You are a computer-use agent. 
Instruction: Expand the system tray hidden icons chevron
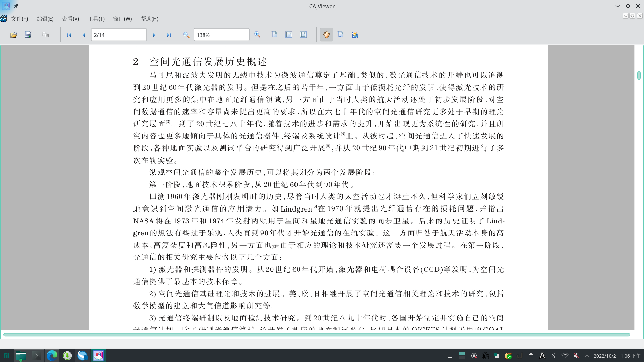pyautogui.click(x=587, y=356)
